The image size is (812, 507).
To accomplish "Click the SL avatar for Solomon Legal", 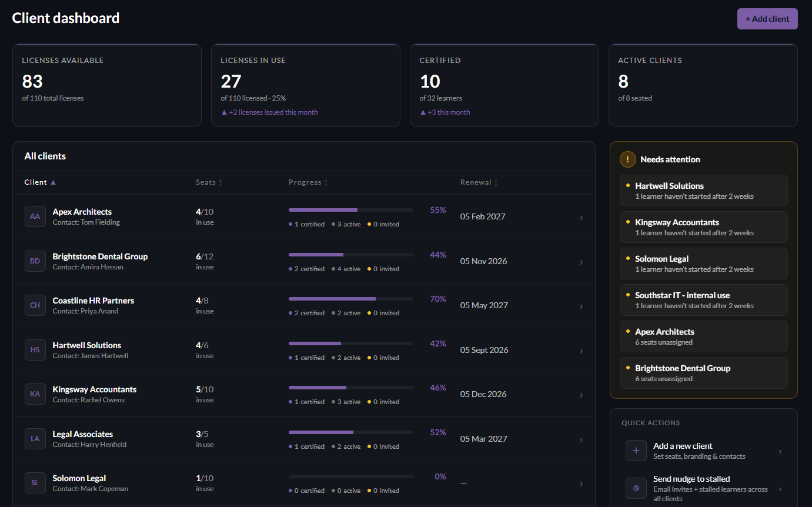I will point(35,483).
